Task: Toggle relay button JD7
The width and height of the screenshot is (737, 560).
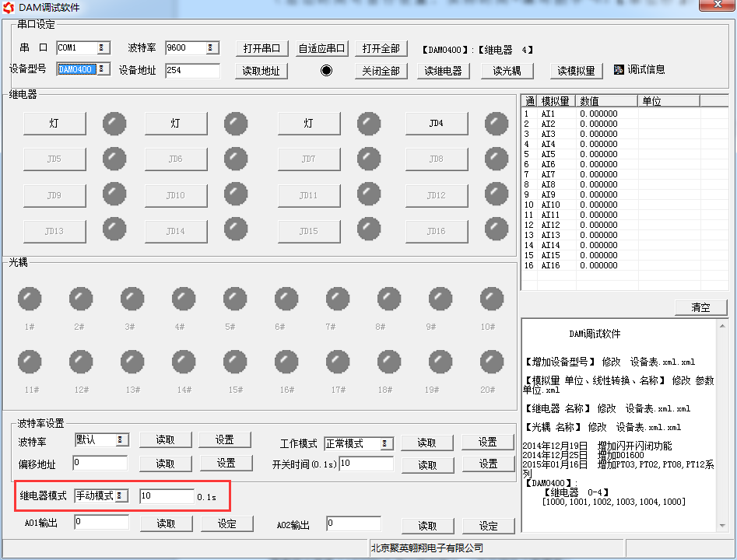Action: click(309, 159)
